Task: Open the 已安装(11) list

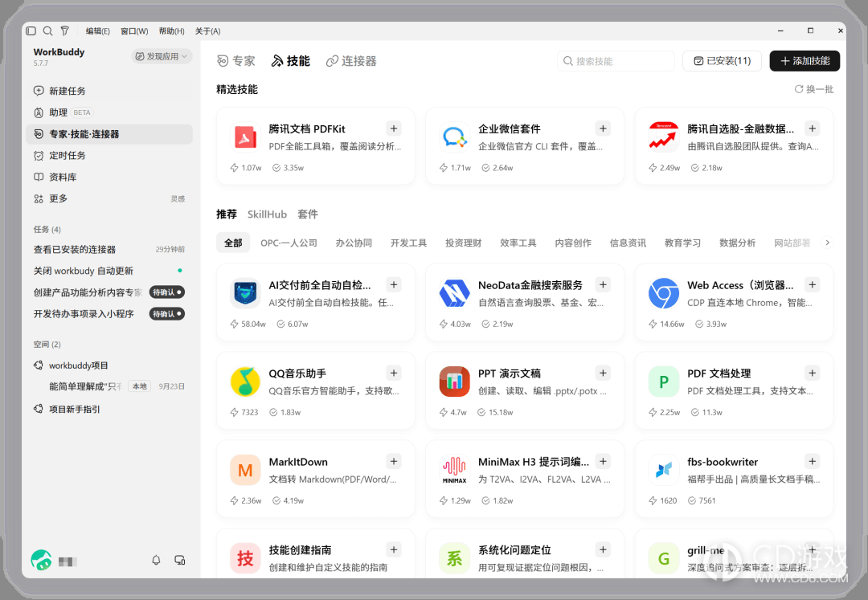Action: 722,61
